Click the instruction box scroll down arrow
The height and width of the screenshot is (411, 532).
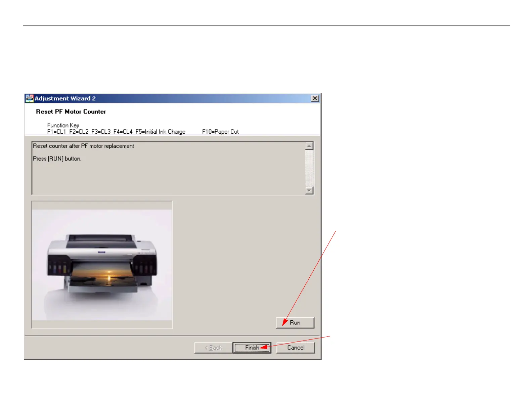[x=309, y=190]
